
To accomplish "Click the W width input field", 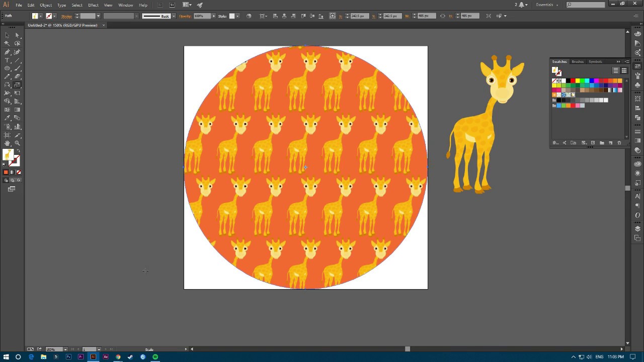I will coord(426,16).
